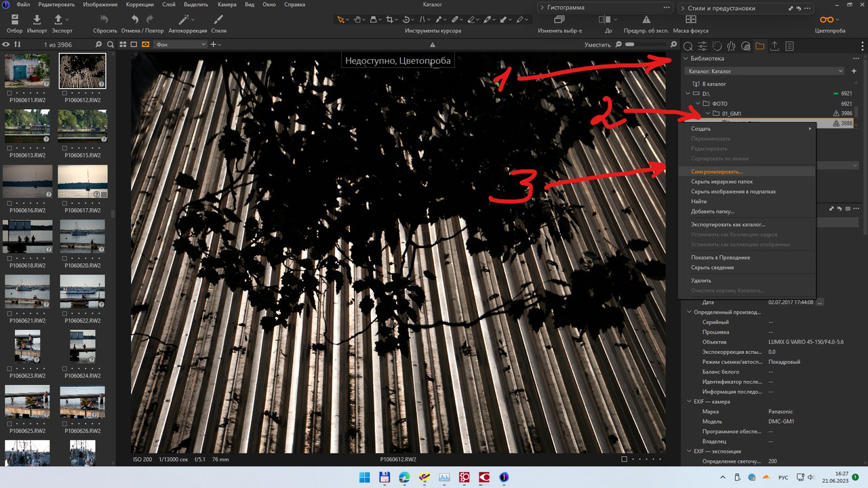This screenshot has width=868, height=488.
Task: Select the Rotate and straighten tool
Action: tap(406, 20)
